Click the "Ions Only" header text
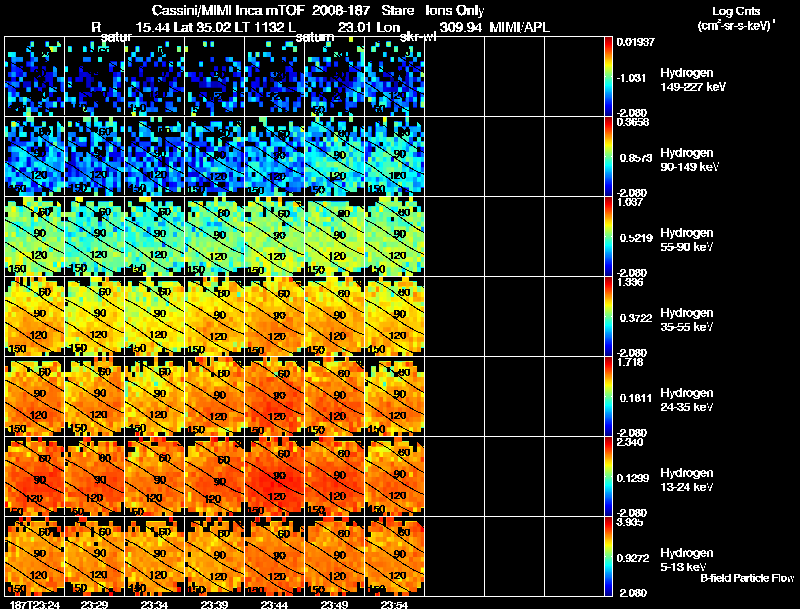The height and width of the screenshot is (609, 800). pos(455,10)
